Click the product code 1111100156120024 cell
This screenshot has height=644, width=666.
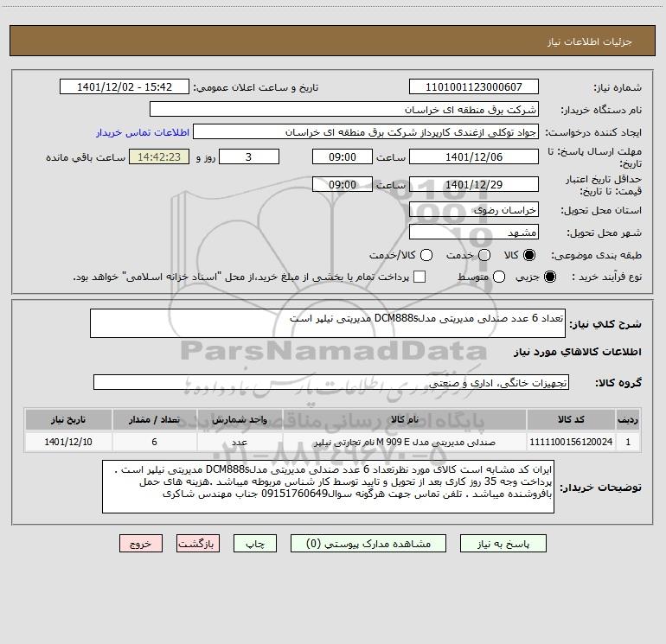click(x=571, y=442)
